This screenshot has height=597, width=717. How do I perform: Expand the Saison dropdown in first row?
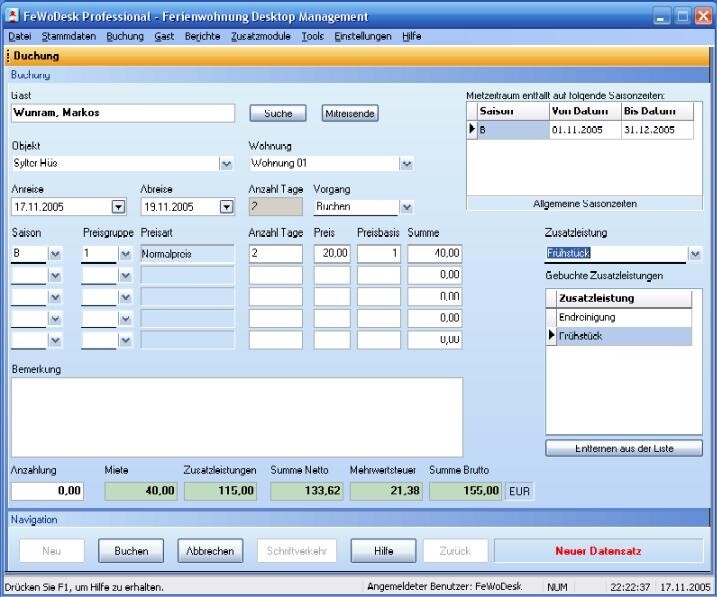click(55, 253)
